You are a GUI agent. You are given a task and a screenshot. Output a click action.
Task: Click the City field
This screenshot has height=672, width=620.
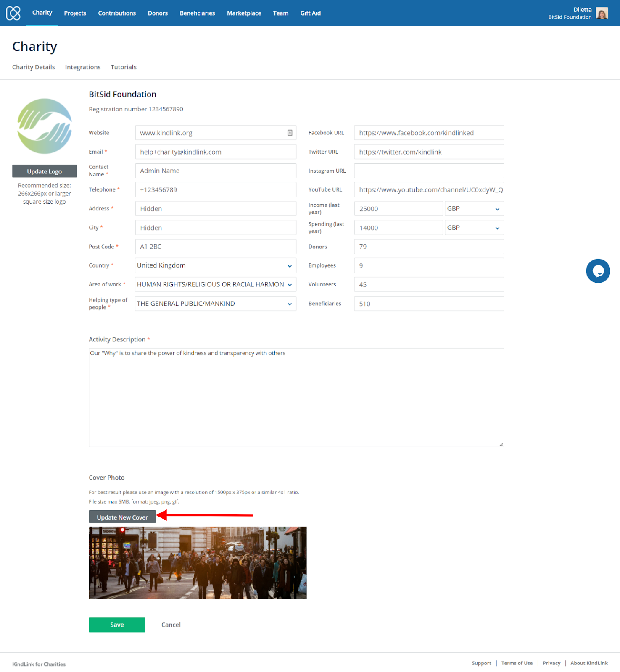point(216,228)
